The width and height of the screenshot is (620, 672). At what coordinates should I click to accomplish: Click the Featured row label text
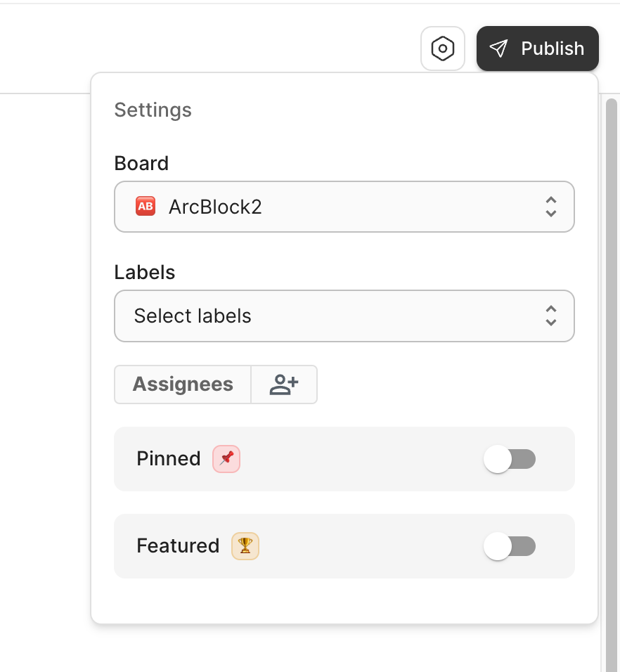(x=178, y=546)
